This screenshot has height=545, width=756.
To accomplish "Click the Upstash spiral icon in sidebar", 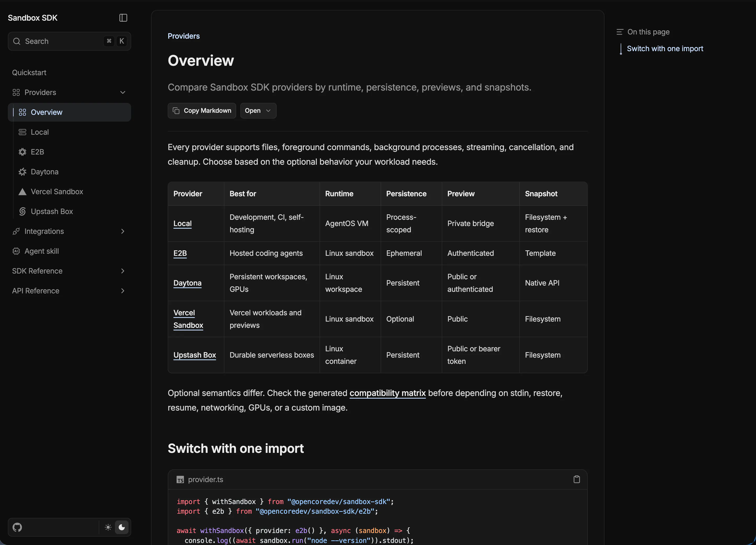I will 22,211.
